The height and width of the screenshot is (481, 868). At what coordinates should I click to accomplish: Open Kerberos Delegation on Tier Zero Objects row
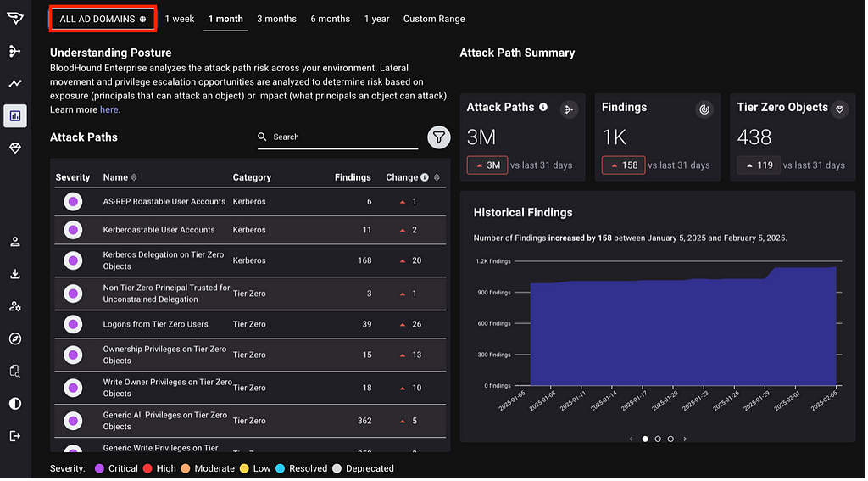250,260
